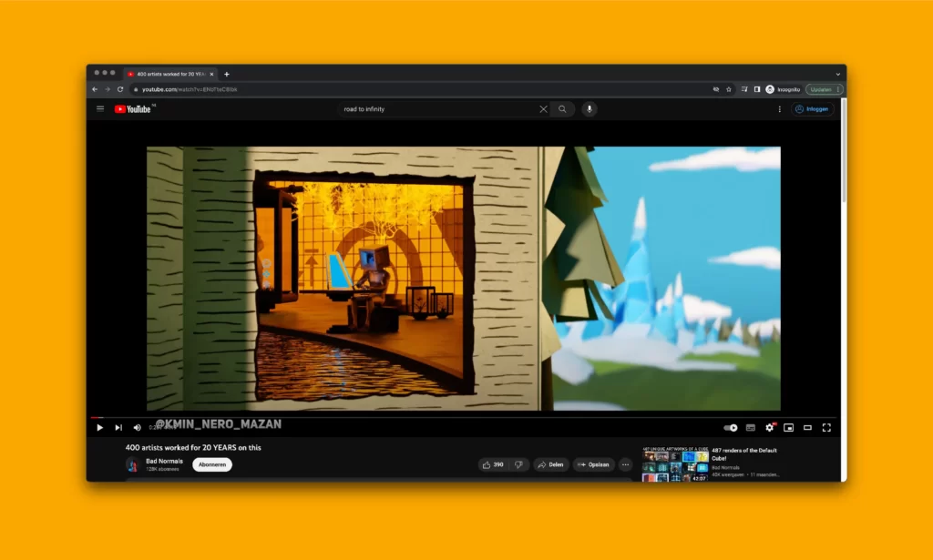This screenshot has width=933, height=560.
Task: Open the Bad Normals channel avatar
Action: pos(132,465)
